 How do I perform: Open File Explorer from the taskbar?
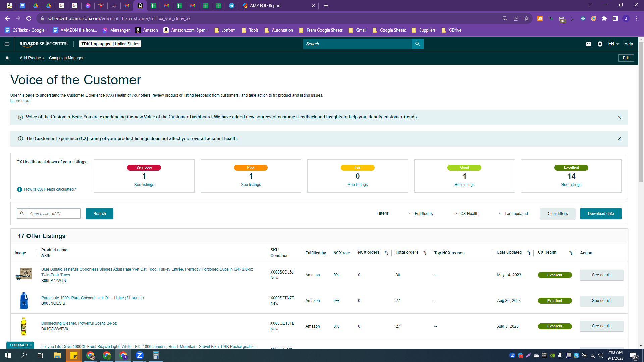click(x=57, y=355)
